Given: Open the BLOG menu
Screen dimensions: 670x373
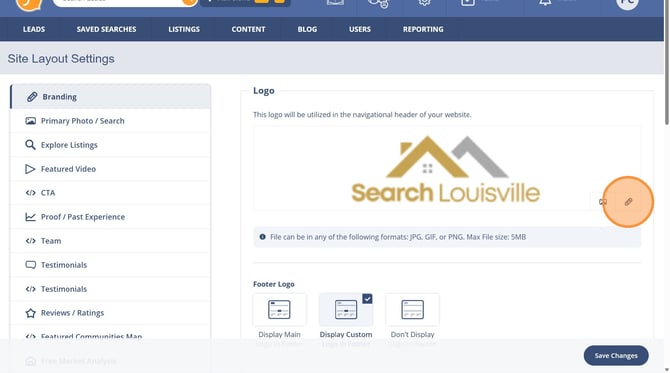Looking at the screenshot, I should (307, 29).
